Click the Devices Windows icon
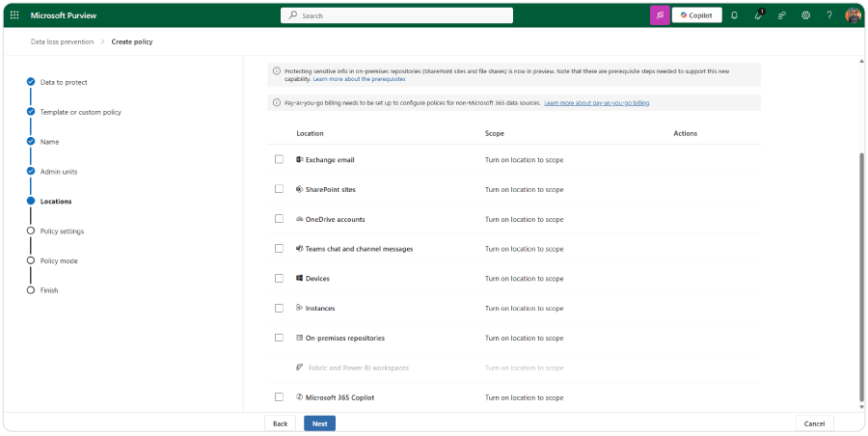The image size is (868, 436). point(300,278)
